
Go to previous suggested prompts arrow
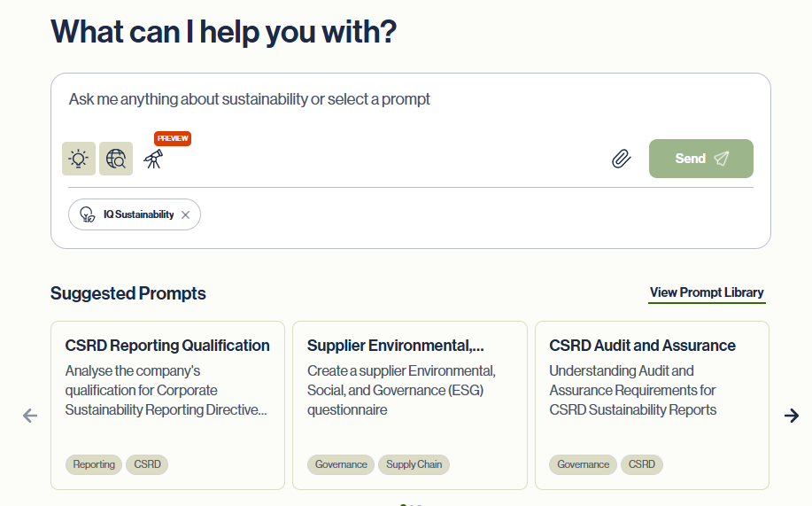tap(30, 416)
